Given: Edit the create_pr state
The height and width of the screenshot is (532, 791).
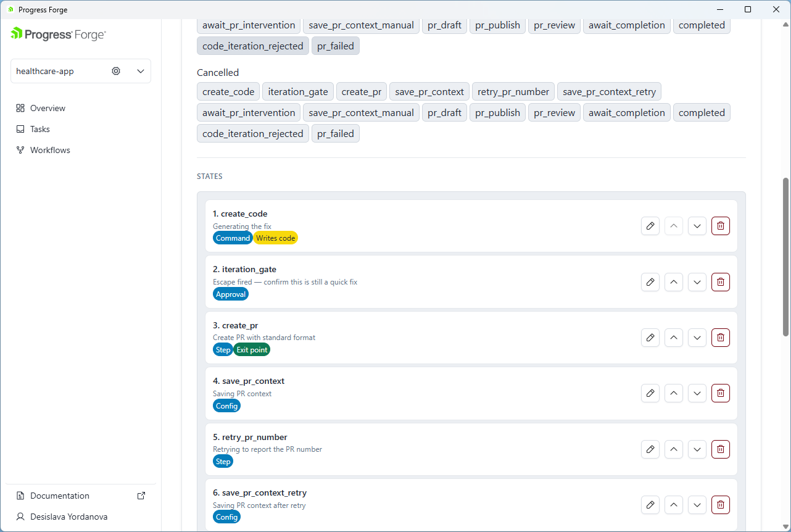Looking at the screenshot, I should pyautogui.click(x=650, y=338).
